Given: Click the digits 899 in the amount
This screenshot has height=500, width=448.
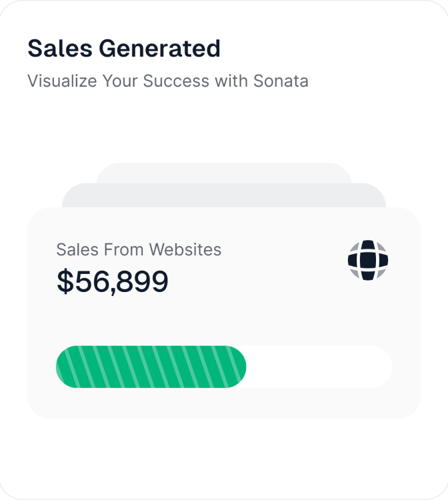Looking at the screenshot, I should click(x=142, y=281).
